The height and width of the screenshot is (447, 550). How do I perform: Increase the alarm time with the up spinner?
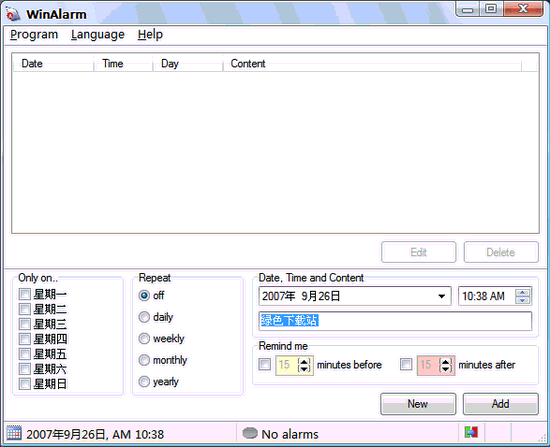pos(523,292)
